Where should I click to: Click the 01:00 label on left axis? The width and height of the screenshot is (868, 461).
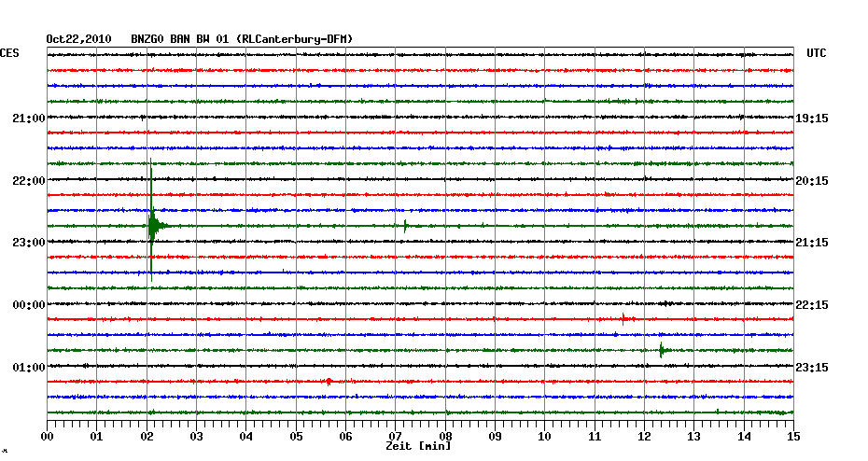tap(29, 367)
